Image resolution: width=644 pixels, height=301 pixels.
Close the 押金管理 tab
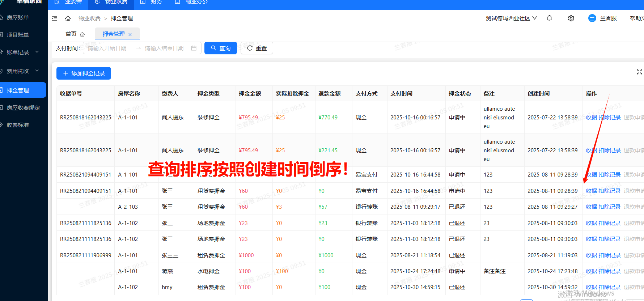tap(130, 34)
